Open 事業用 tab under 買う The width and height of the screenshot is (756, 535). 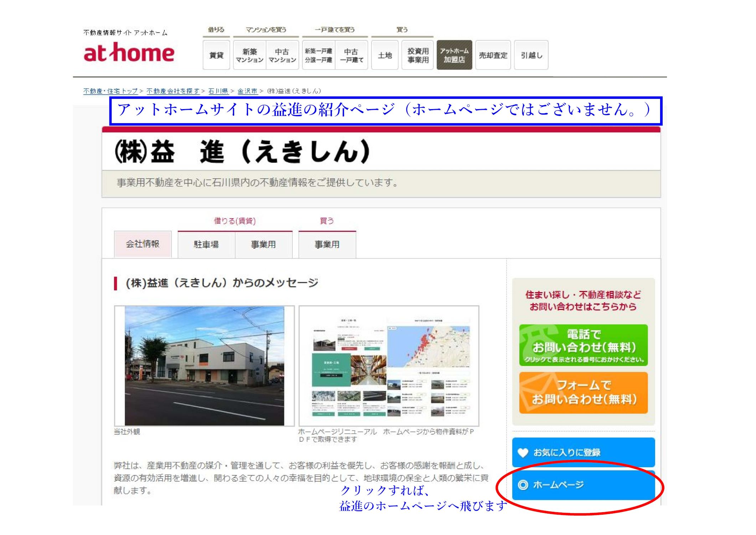pyautogui.click(x=327, y=244)
